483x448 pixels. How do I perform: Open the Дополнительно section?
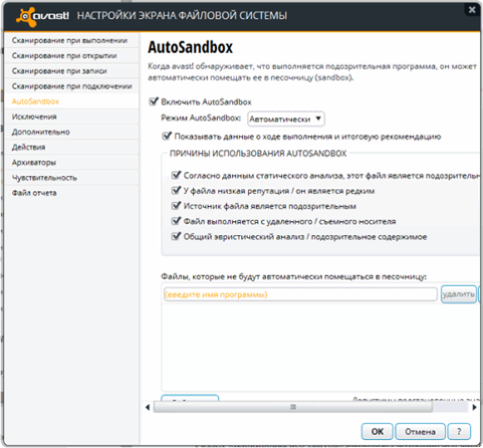[x=72, y=131]
